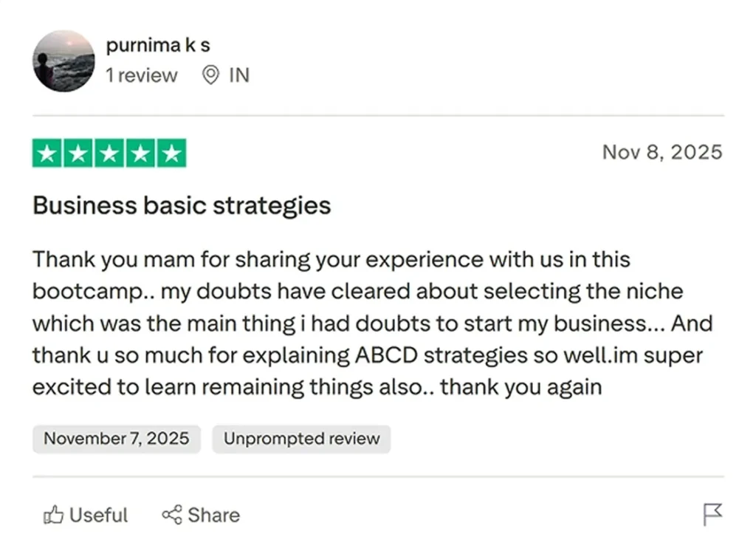Click the share network icon
This screenshot has width=756, height=548.
[172, 515]
